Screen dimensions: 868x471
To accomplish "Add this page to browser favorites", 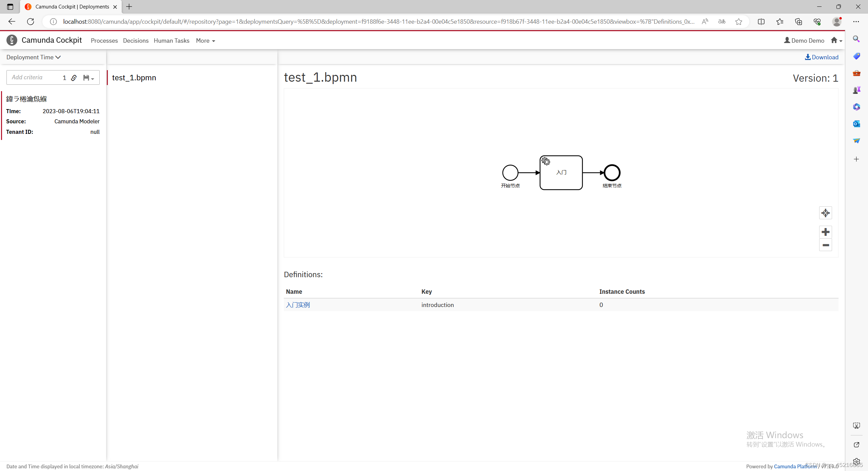I will point(739,22).
